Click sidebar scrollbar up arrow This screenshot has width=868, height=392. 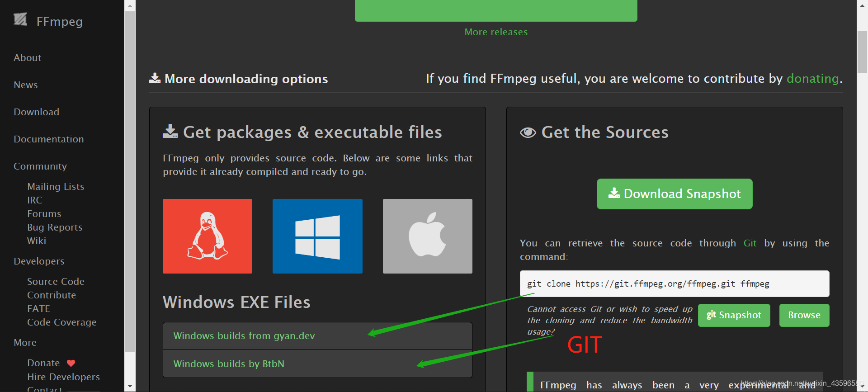click(x=130, y=6)
